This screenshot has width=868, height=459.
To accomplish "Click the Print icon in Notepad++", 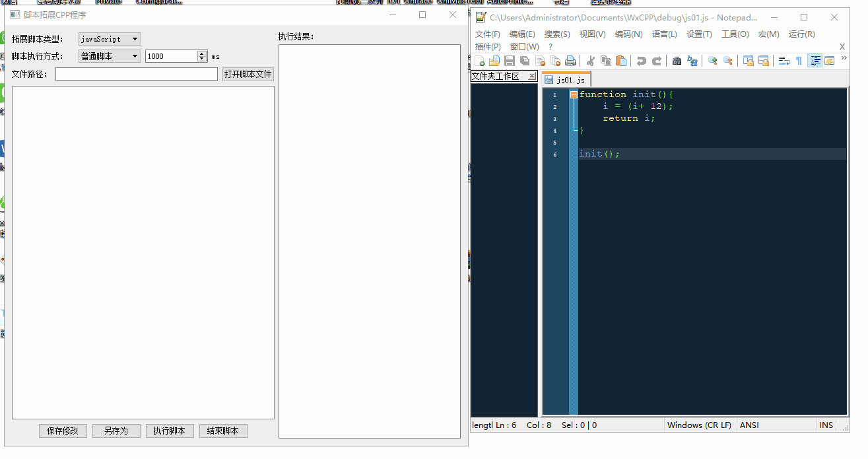I will pyautogui.click(x=570, y=61).
